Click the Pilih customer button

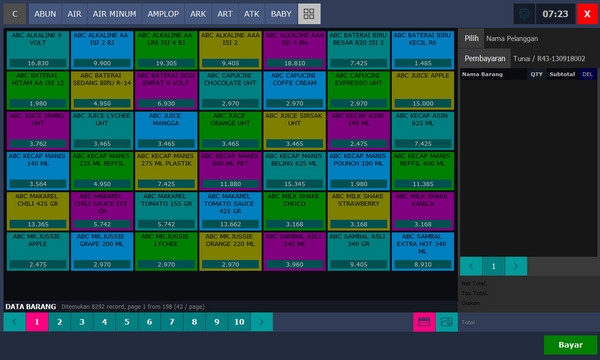click(x=471, y=38)
